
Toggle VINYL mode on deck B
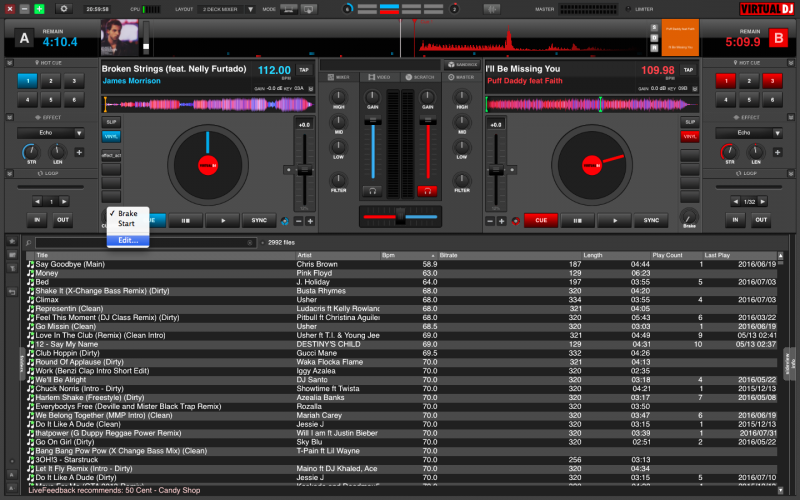[x=690, y=136]
